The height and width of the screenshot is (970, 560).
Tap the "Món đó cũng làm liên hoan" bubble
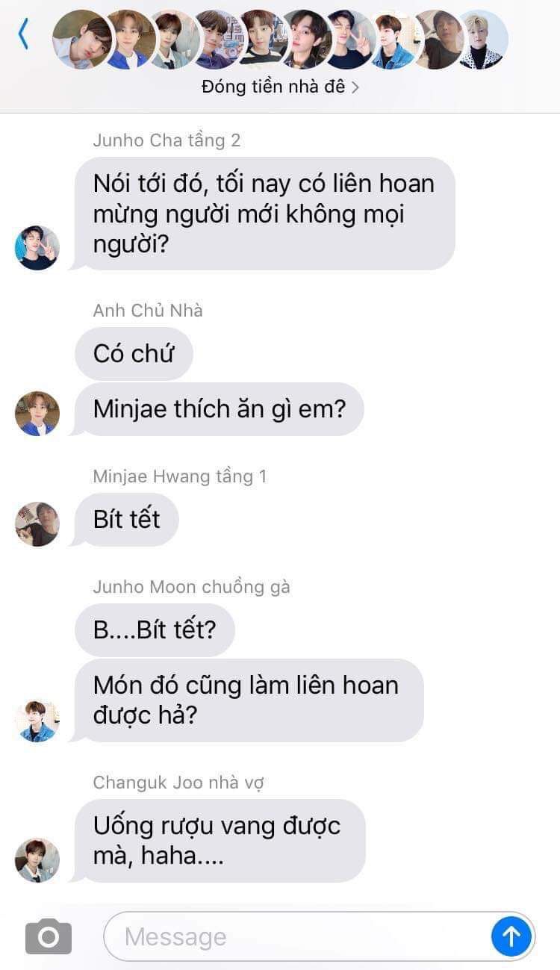pos(249,700)
